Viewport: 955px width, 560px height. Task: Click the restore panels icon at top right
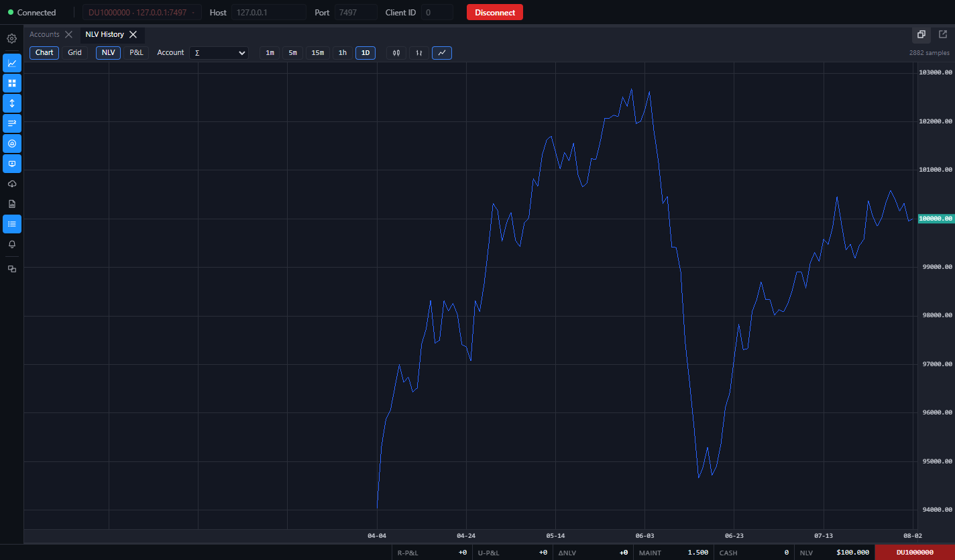(921, 34)
